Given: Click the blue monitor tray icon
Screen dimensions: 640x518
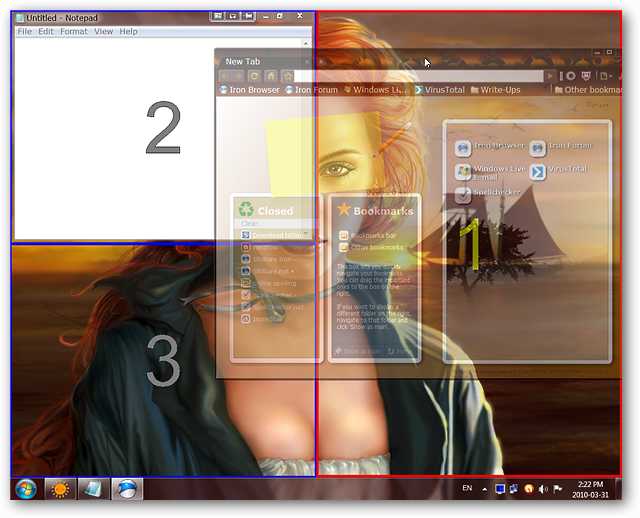Looking at the screenshot, I should [x=500, y=489].
